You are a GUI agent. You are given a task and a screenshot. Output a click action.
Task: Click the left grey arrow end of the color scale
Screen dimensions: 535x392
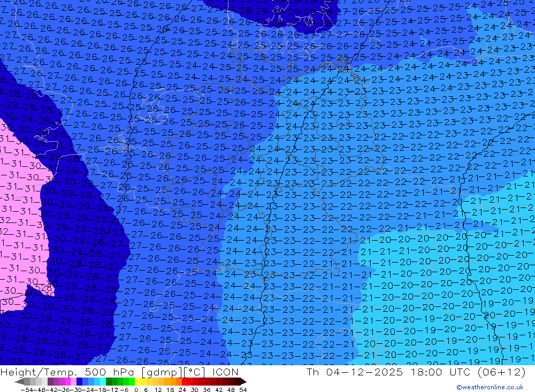point(19,381)
